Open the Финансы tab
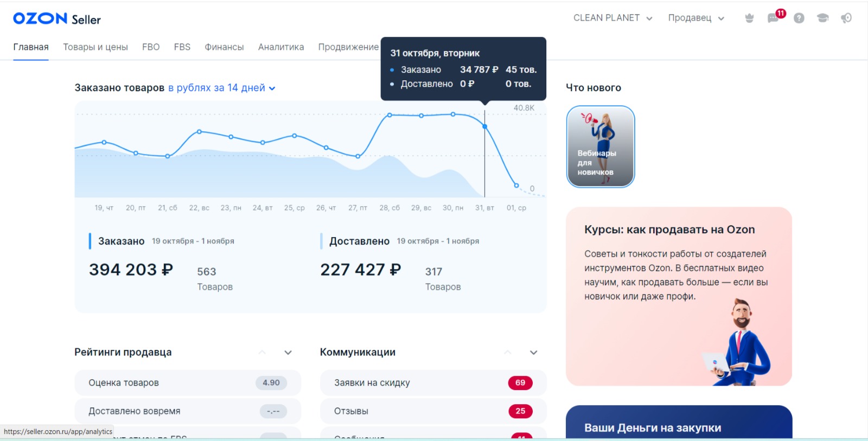The image size is (868, 441). pyautogui.click(x=224, y=47)
